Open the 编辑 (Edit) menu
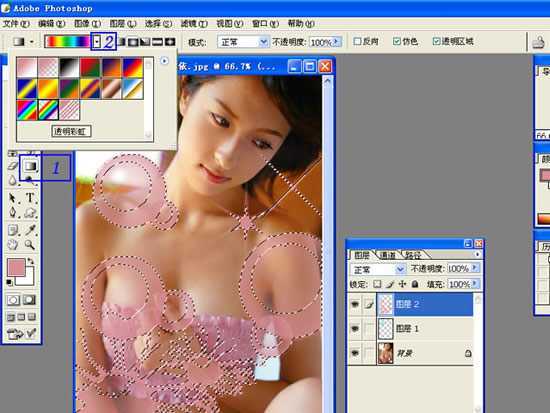 click(52, 24)
